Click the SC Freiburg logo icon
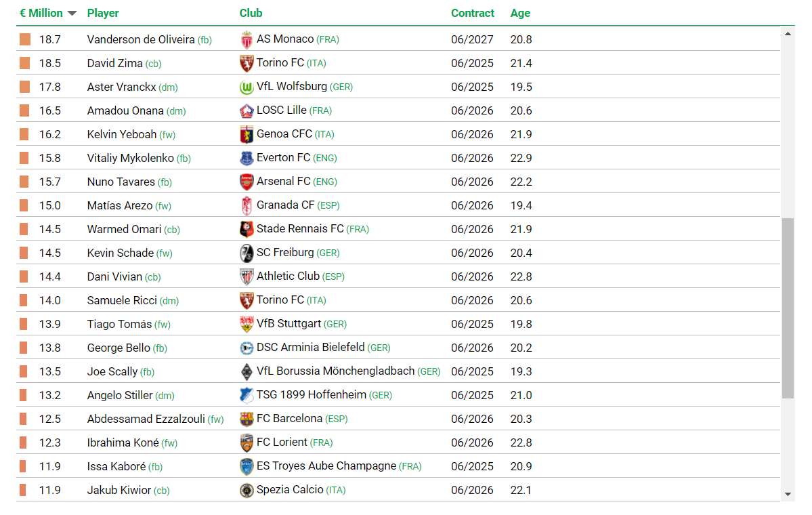812x515 pixels. [247, 253]
